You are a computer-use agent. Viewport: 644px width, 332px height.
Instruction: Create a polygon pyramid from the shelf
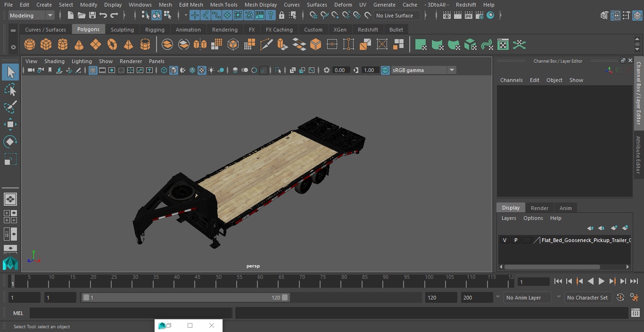point(128,45)
